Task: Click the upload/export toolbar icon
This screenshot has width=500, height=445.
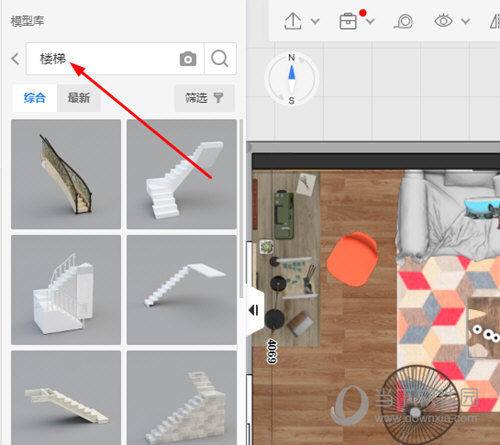Action: pos(293,21)
